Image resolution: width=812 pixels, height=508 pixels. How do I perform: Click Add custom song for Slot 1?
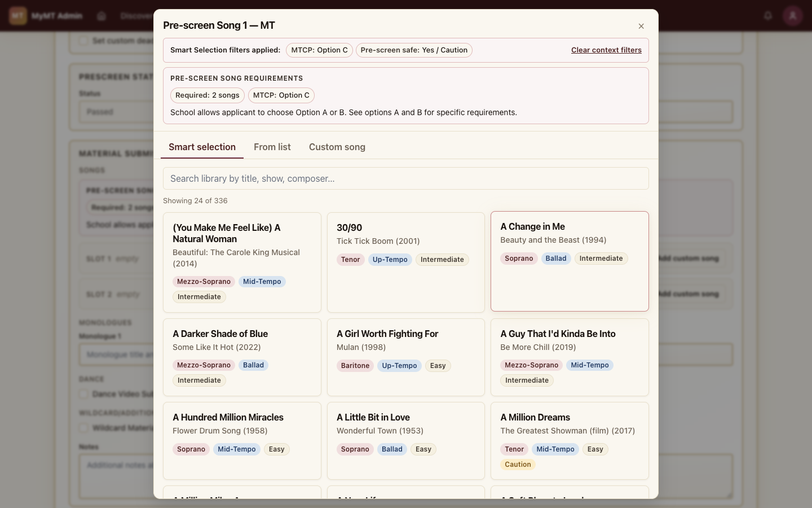(x=688, y=259)
